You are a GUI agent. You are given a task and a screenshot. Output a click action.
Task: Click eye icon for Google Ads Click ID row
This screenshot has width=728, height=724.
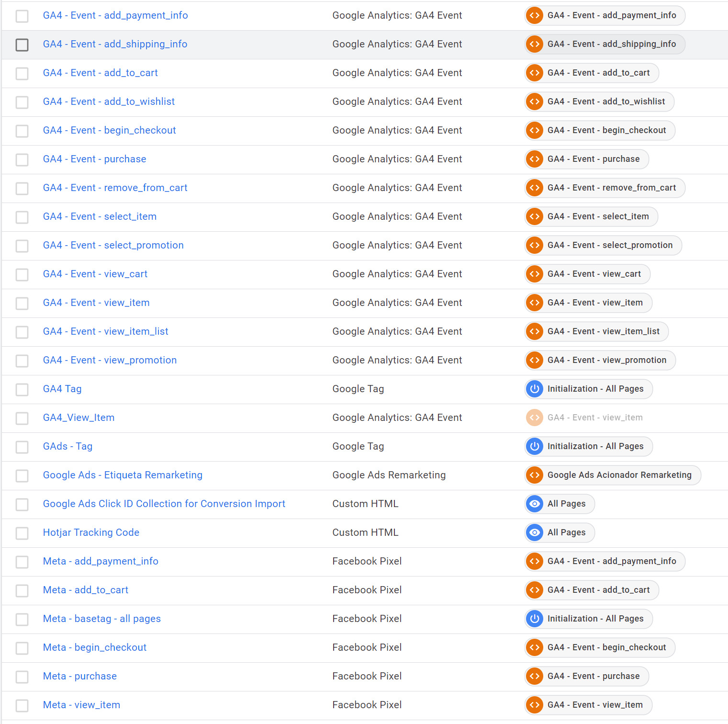(535, 504)
